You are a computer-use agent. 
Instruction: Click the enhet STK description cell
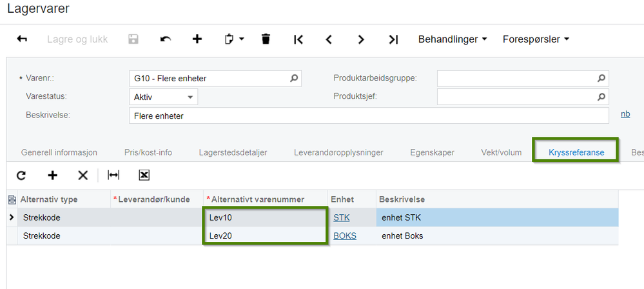[498, 217]
